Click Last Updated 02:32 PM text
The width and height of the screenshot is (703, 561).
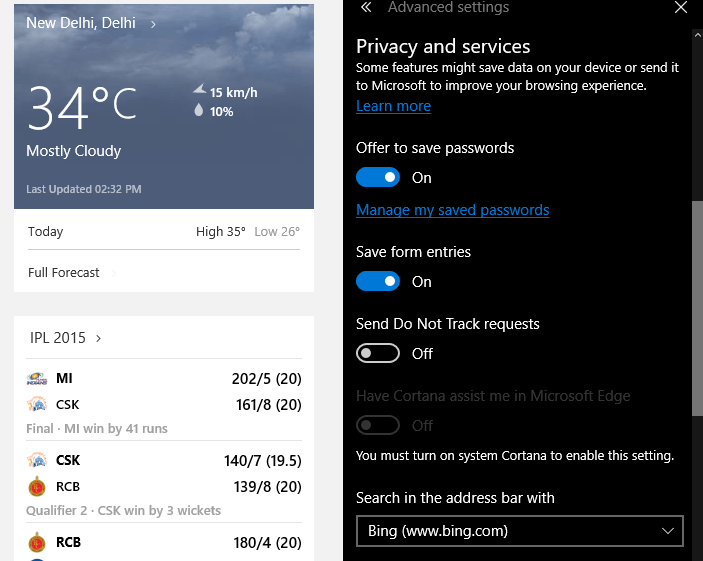[x=83, y=189]
